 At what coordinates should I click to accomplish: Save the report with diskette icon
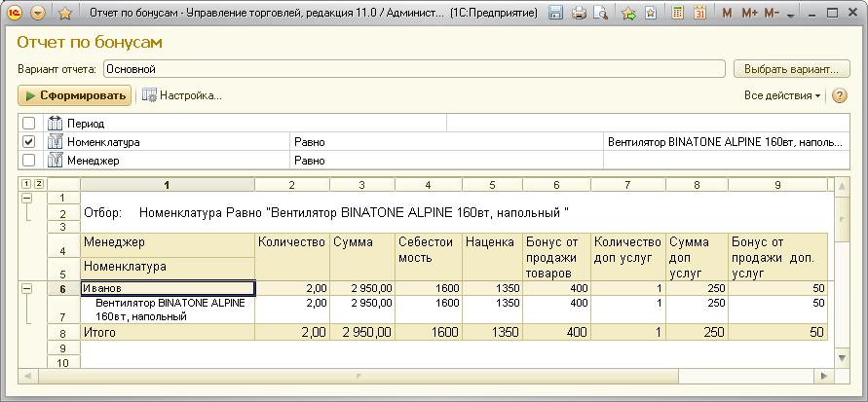tap(556, 14)
